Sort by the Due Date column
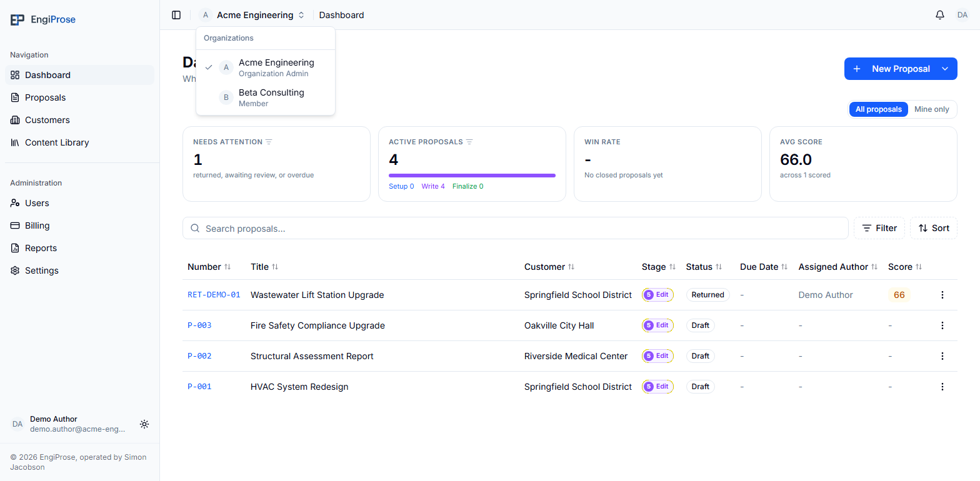This screenshot has height=481, width=980. click(x=764, y=267)
